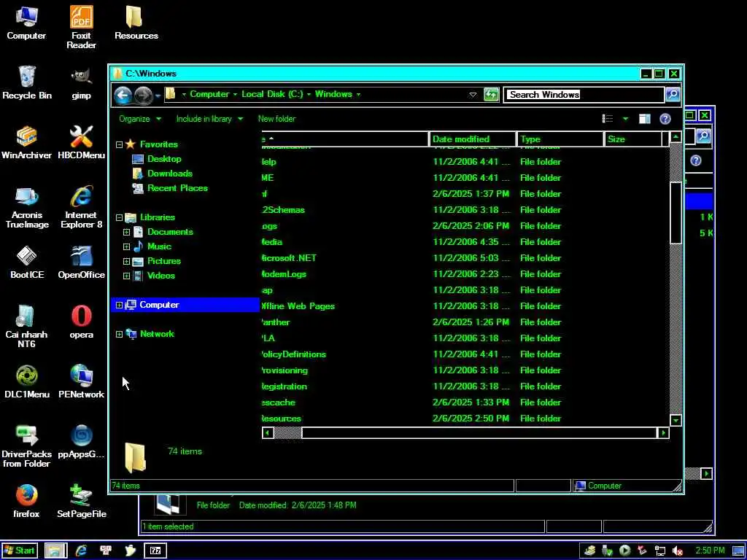Image resolution: width=747 pixels, height=560 pixels.
Task: Select Recent Places under Favorites
Action: tap(177, 188)
